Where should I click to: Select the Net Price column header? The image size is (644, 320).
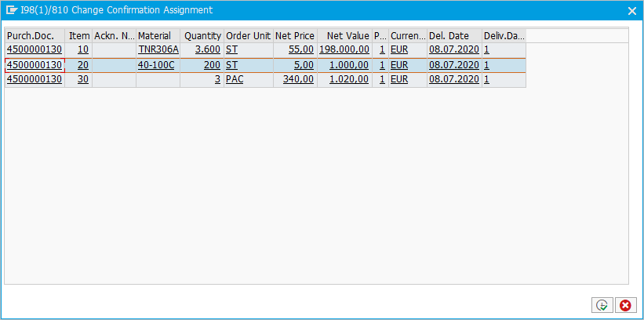coord(294,36)
